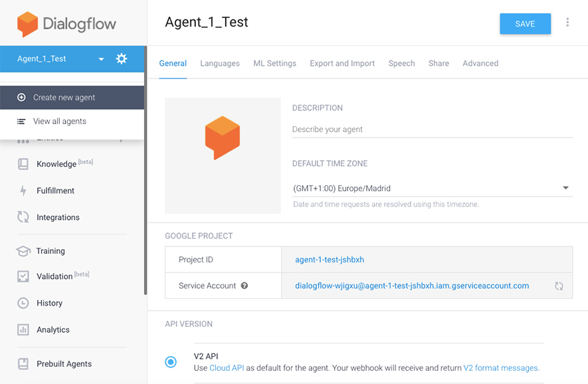This screenshot has width=588, height=384.
Task: Open Integrations in the sidebar
Action: (58, 217)
